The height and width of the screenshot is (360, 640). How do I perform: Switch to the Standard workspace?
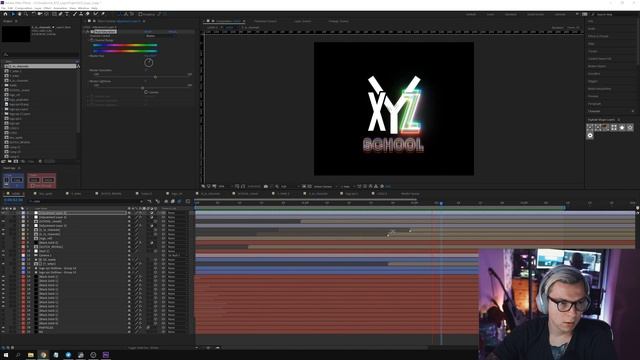tap(511, 14)
